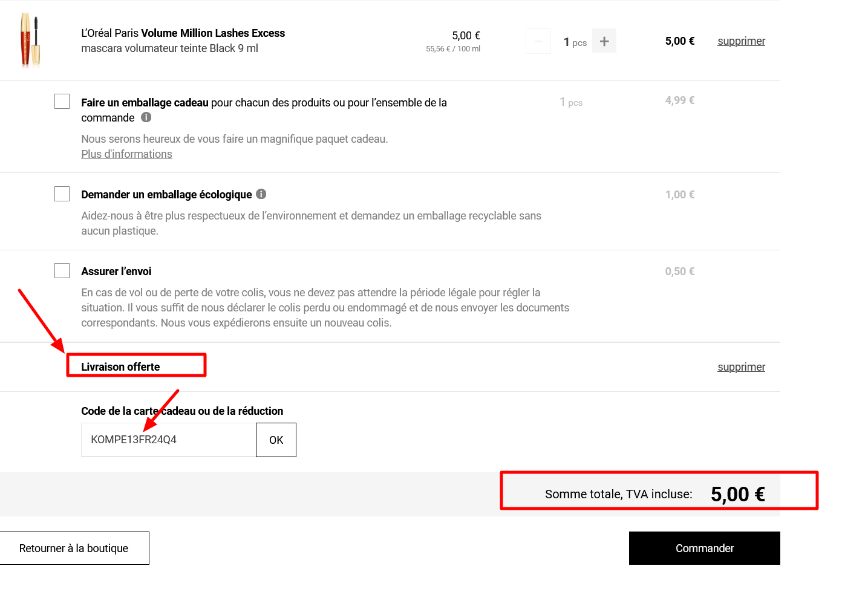Viewport: 868px width, 592px height.
Task: Click the 'Commander' button
Action: coord(704,548)
